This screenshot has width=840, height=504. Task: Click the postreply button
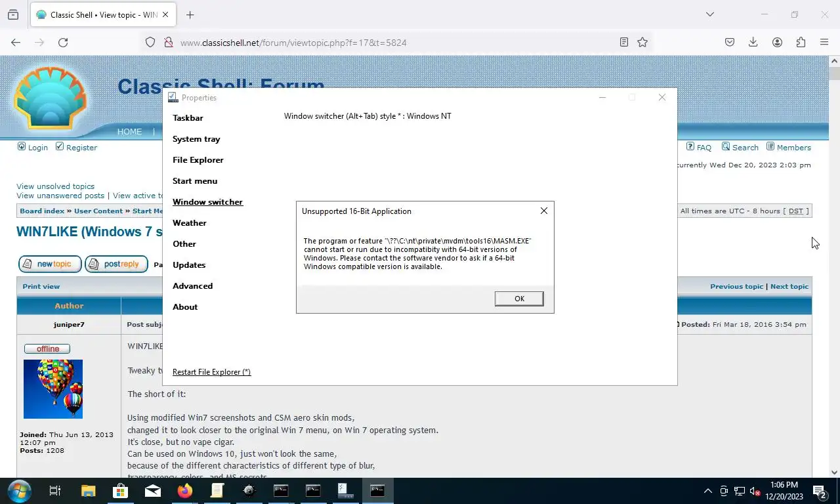click(116, 264)
